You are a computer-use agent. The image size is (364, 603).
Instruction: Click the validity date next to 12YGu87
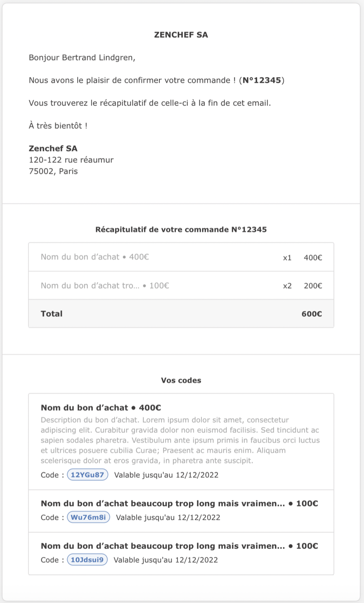[166, 475]
